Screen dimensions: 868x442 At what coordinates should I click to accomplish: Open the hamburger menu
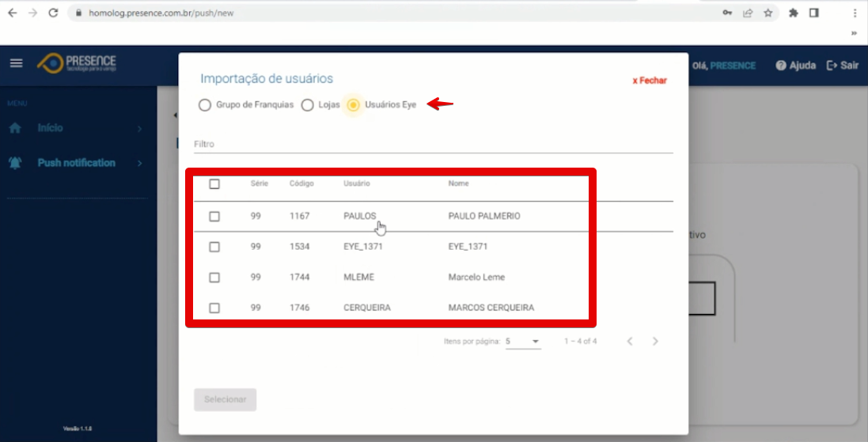[16, 63]
